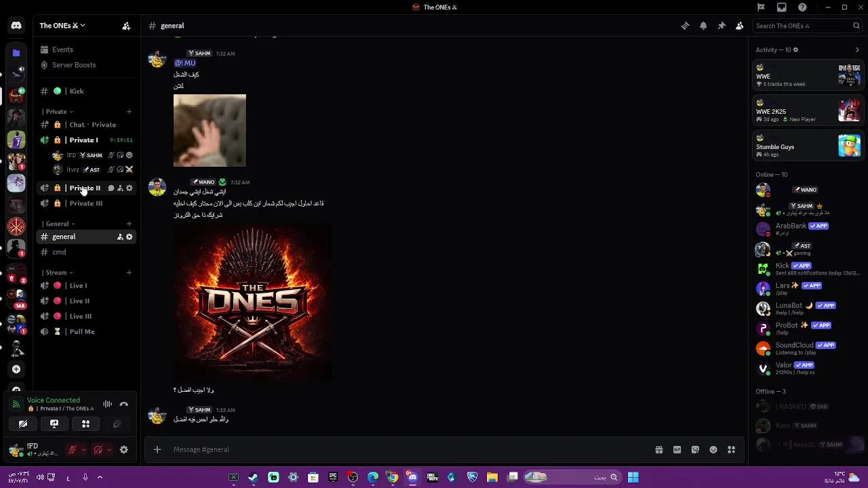This screenshot has width=868, height=488.
Task: Open the cmd text channel
Action: pyautogui.click(x=87, y=252)
